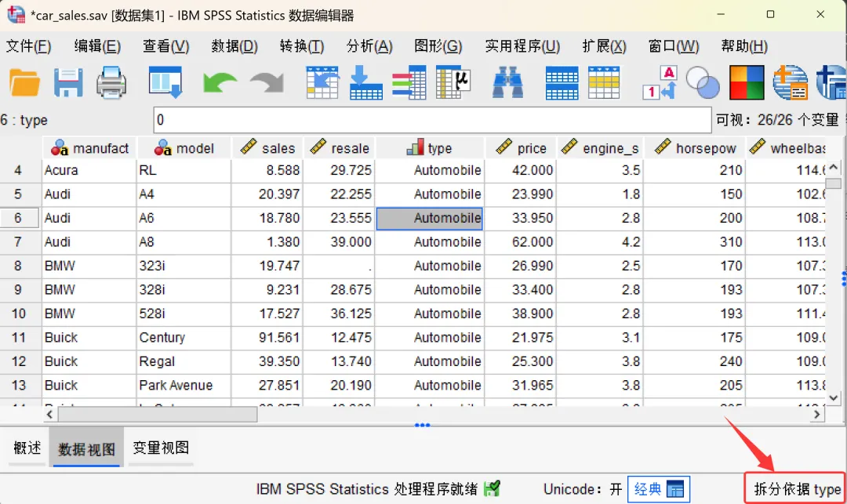This screenshot has width=847, height=504.
Task: Select the Park Avenue model cell
Action: tap(184, 386)
